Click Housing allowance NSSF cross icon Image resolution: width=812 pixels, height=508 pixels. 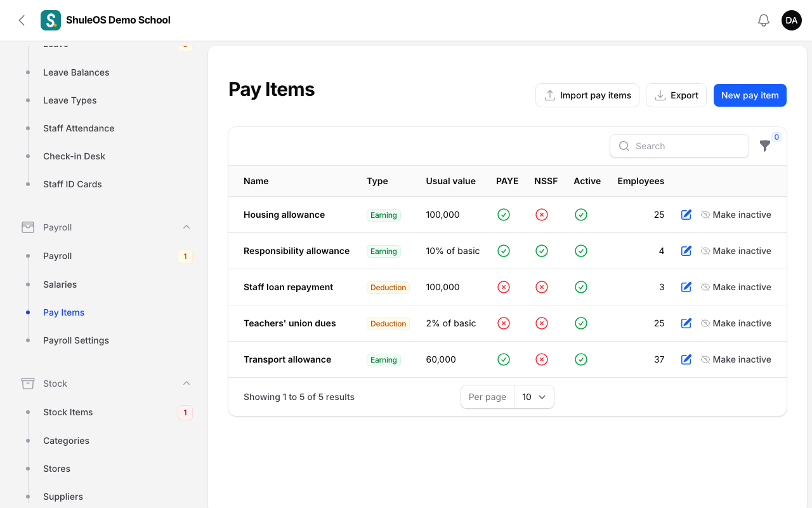[542, 215]
